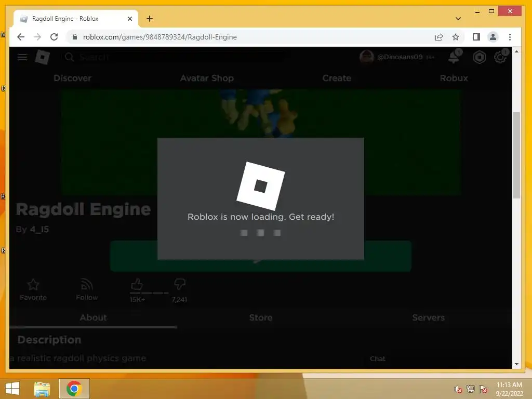This screenshot has width=532, height=399.
Task: Switch to the Store tab
Action: click(261, 317)
